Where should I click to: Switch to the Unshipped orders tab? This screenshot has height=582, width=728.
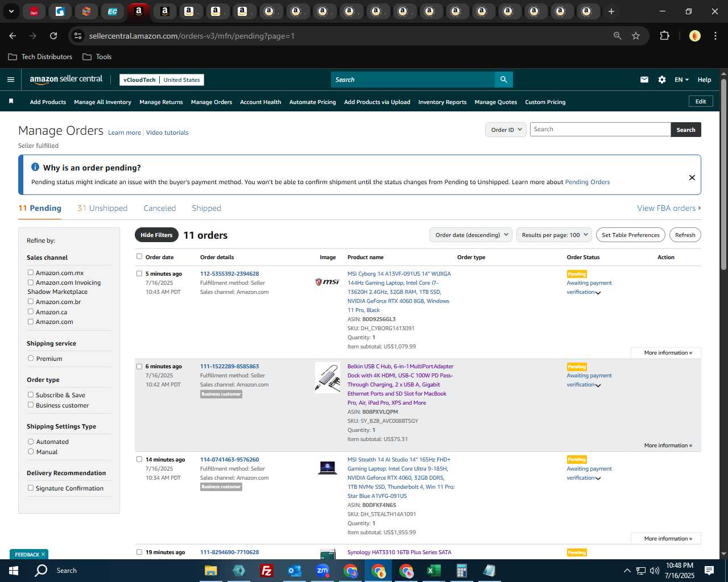[102, 208]
